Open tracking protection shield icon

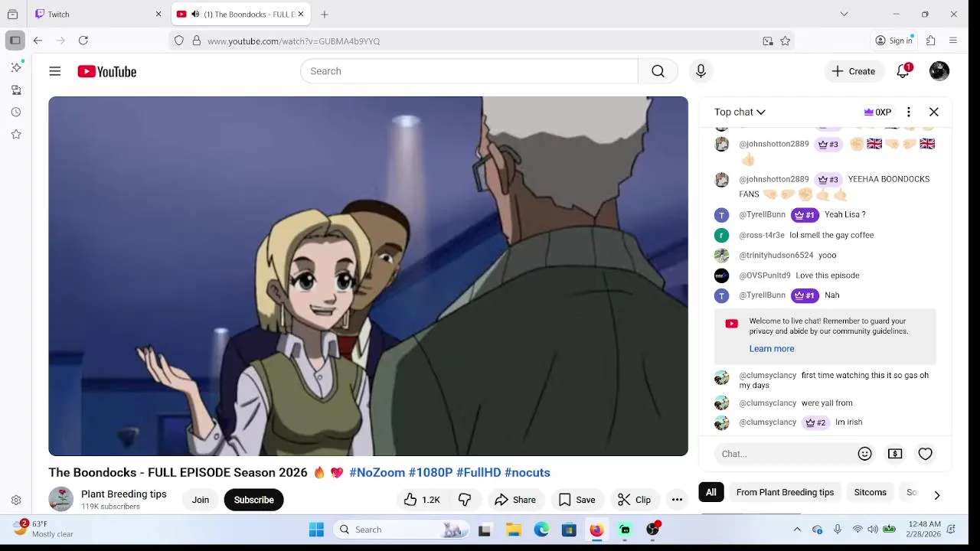179,41
